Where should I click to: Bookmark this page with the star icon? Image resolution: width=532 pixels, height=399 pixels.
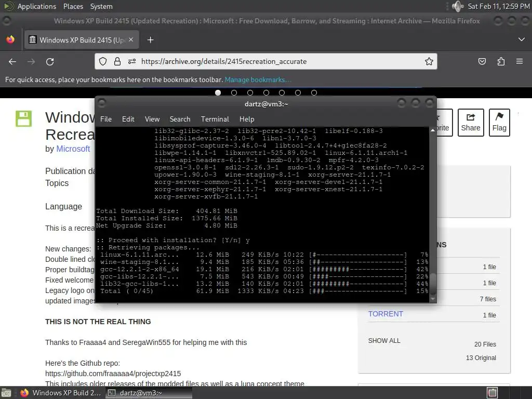[x=429, y=61]
